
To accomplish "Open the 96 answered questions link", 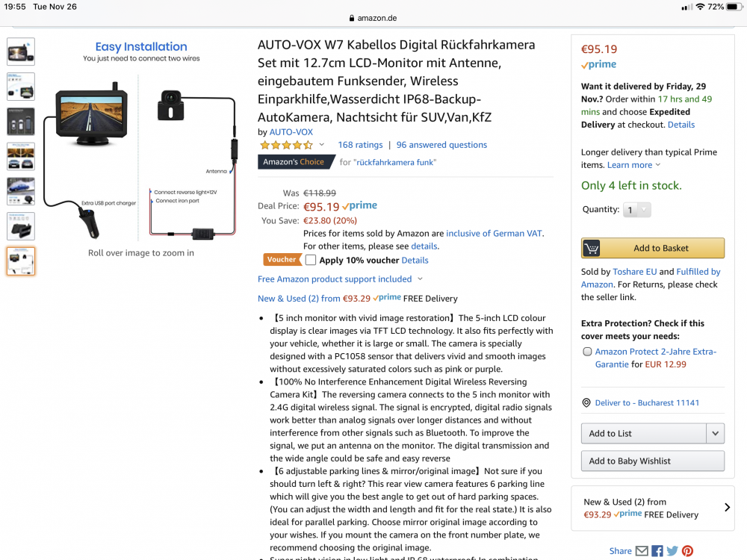I will pos(441,145).
